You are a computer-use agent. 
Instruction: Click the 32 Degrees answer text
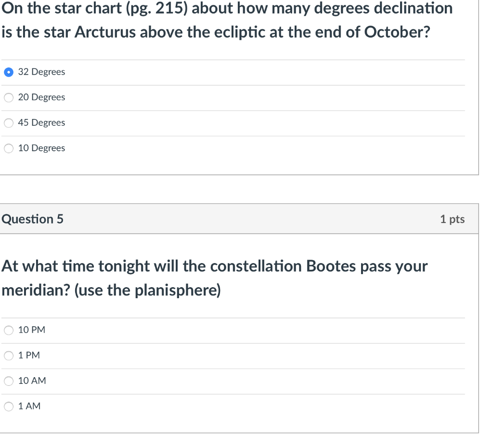point(41,72)
